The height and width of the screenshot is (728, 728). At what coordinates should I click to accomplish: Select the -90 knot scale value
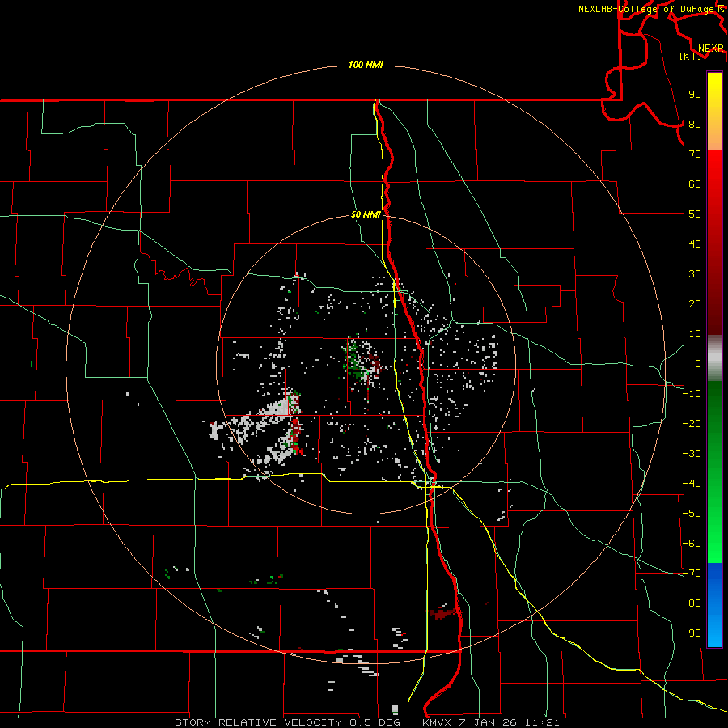click(692, 633)
